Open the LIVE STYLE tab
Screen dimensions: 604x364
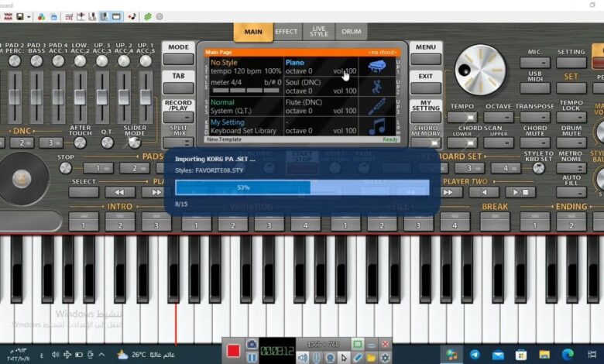click(318, 32)
